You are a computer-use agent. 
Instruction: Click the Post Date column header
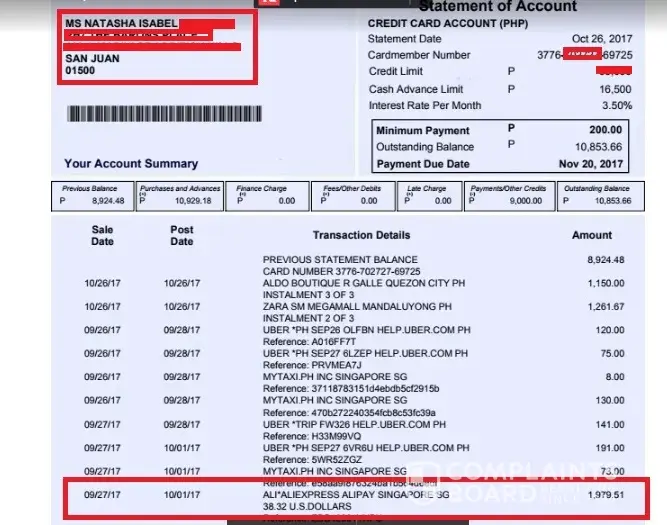coord(182,235)
